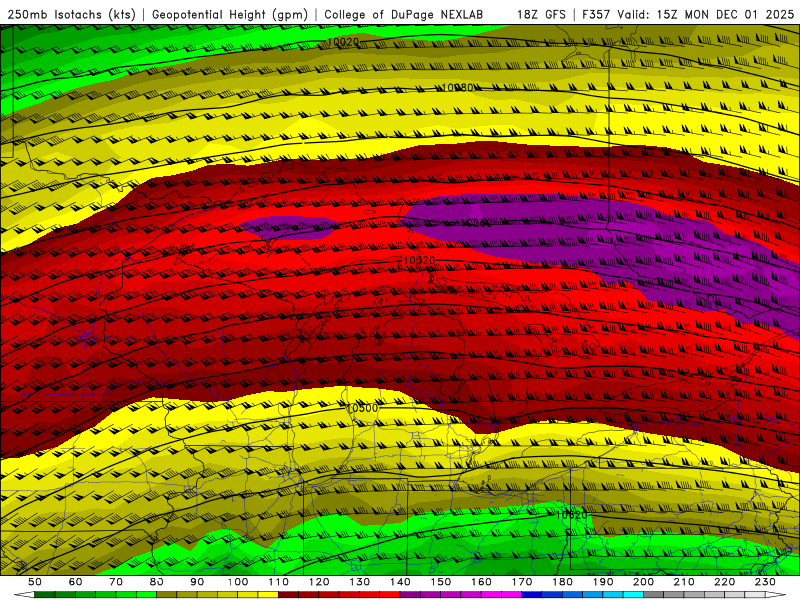800x600 pixels.
Task: Click the 10260 height contour label
Action: pos(477,223)
